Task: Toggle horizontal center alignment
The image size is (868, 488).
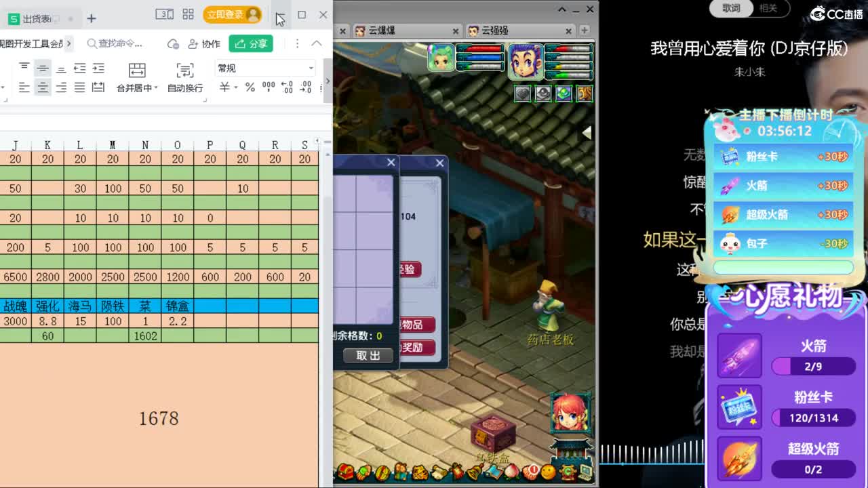Action: coord(43,87)
